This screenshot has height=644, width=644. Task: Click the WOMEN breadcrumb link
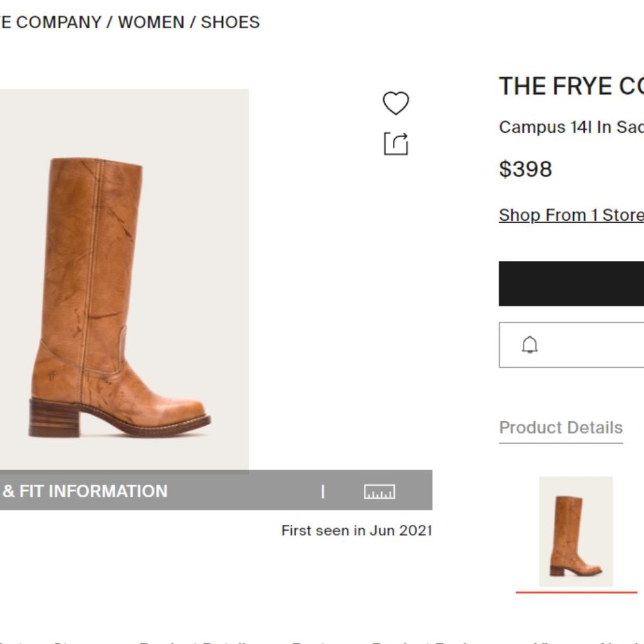[x=150, y=22]
